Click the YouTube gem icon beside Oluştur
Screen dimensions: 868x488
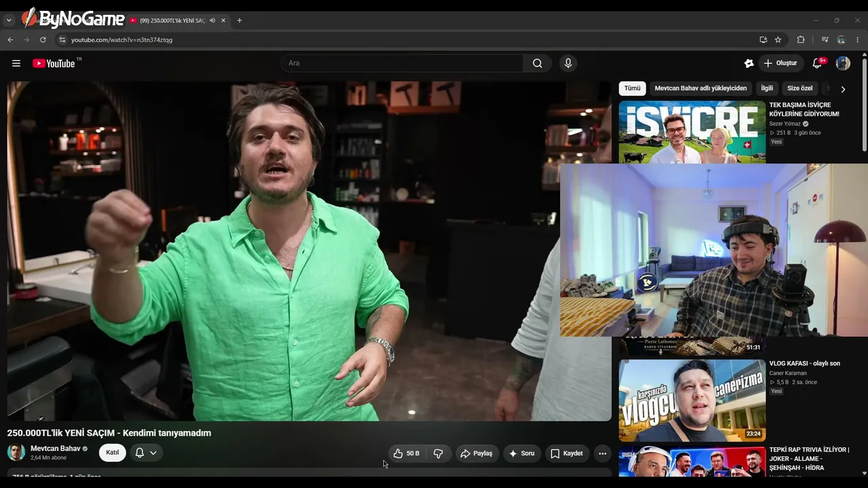749,63
